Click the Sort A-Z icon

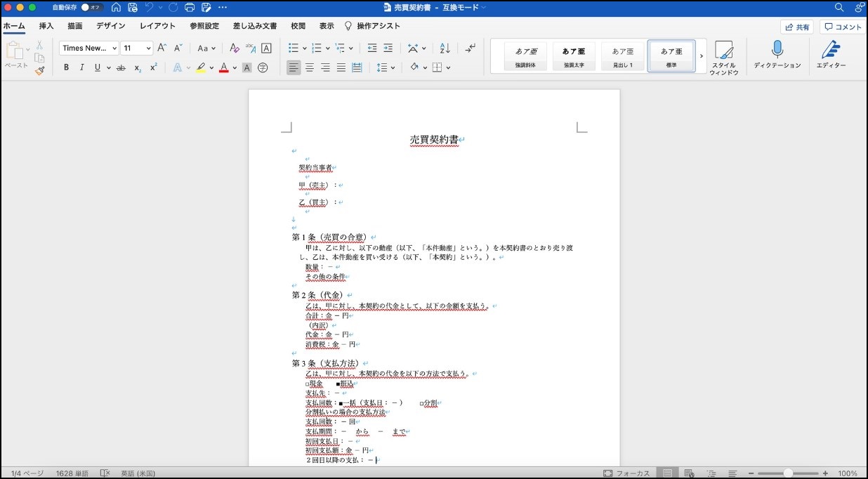pyautogui.click(x=445, y=48)
